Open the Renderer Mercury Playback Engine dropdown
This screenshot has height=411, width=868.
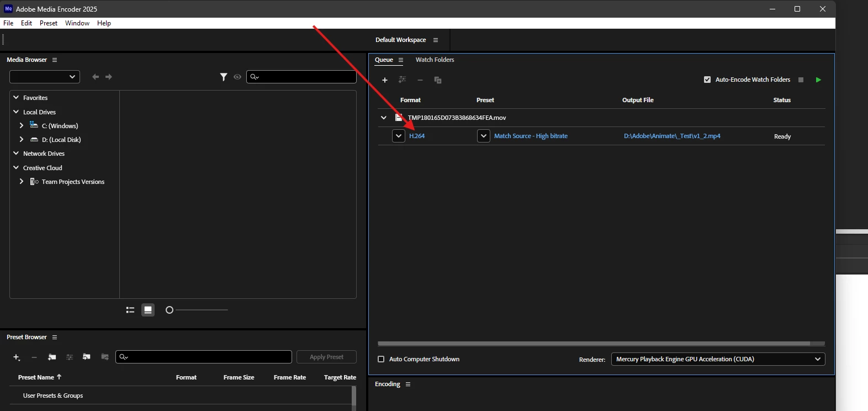tap(718, 359)
